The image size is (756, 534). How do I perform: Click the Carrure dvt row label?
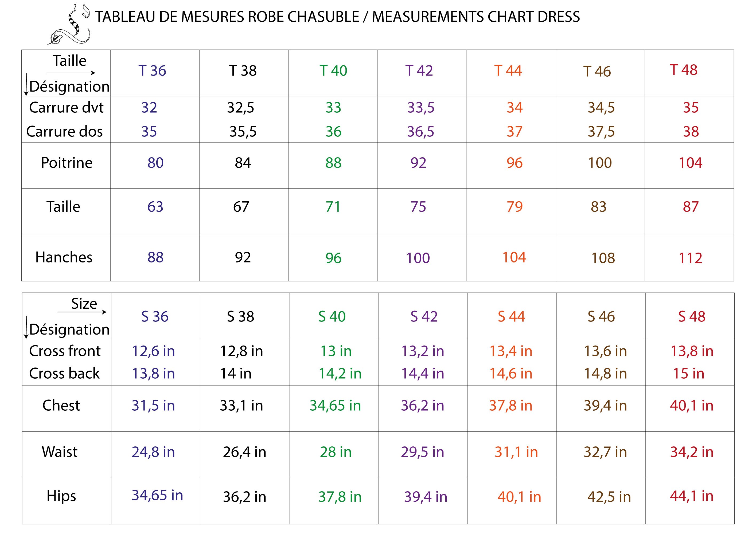pyautogui.click(x=66, y=107)
